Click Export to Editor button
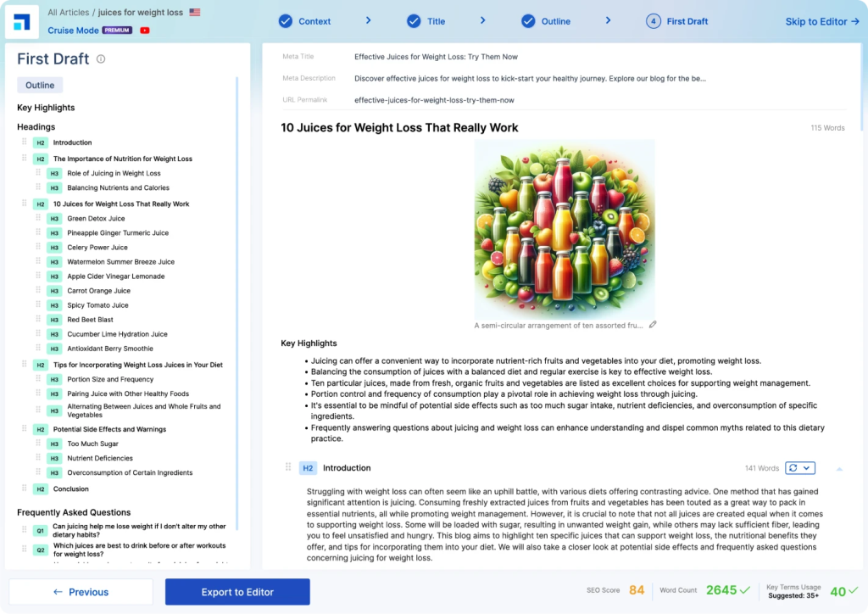The width and height of the screenshot is (868, 614). pyautogui.click(x=237, y=592)
